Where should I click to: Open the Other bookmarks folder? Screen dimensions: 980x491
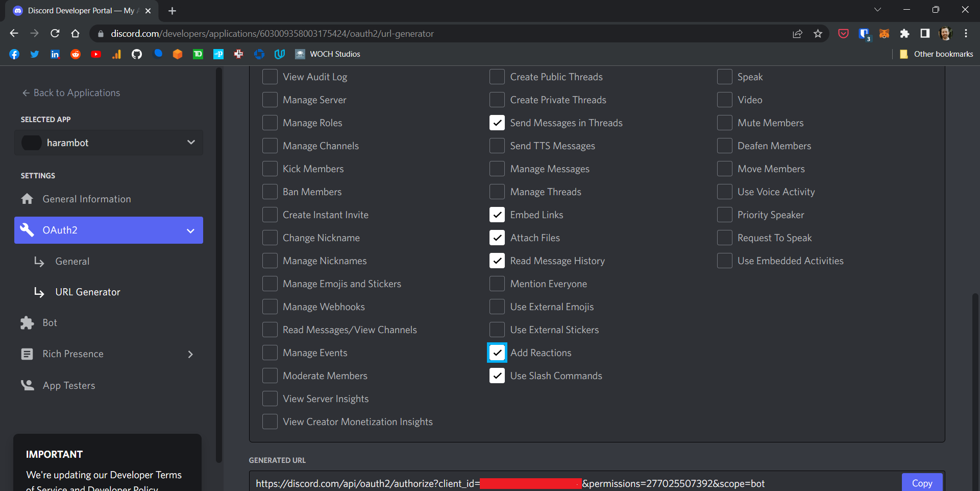pos(936,54)
